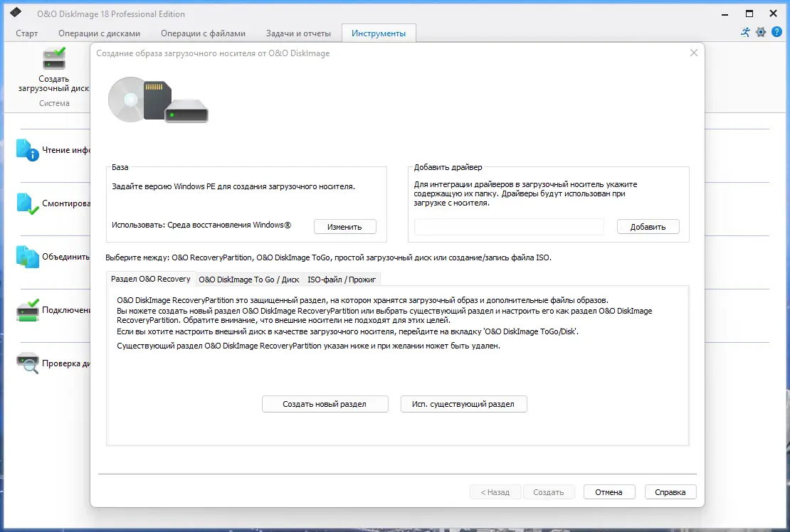Select the Раздел O&O Recovery tab

click(151, 279)
